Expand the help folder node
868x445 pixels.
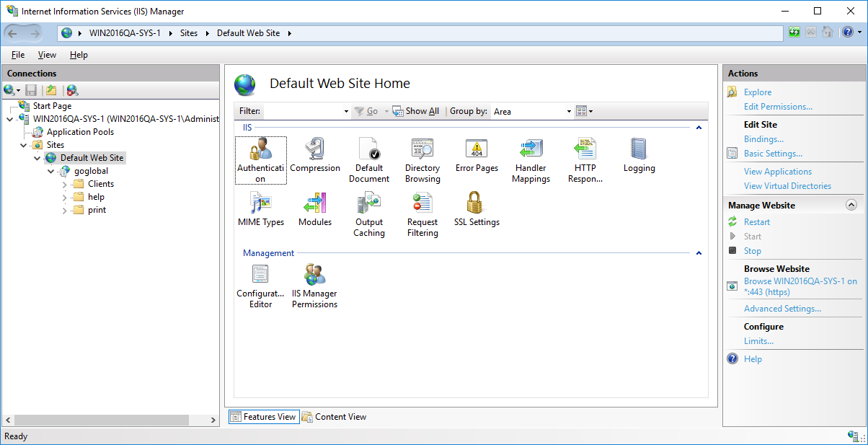pos(64,197)
